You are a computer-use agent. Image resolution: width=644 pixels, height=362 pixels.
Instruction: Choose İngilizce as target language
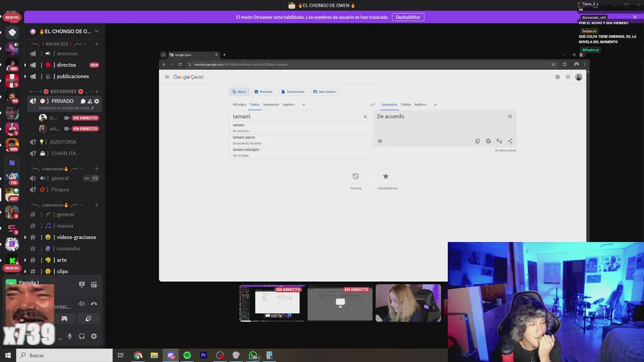pos(421,105)
